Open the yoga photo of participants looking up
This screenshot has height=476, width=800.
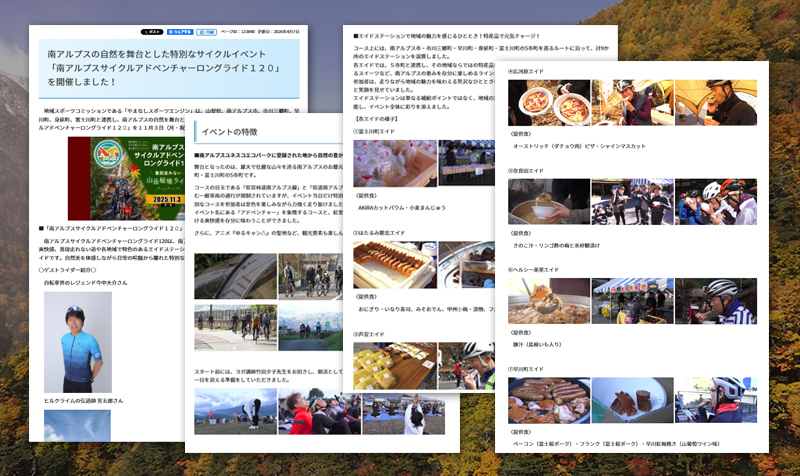point(319,411)
